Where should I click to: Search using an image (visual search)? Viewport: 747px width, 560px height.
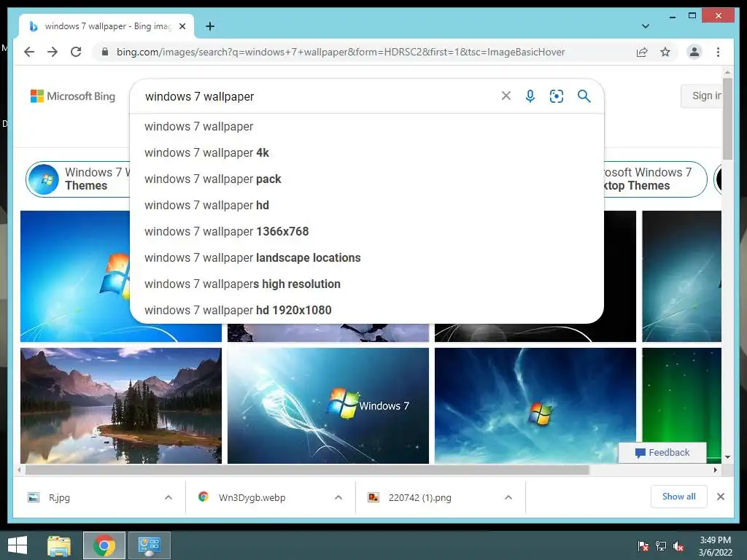557,96
